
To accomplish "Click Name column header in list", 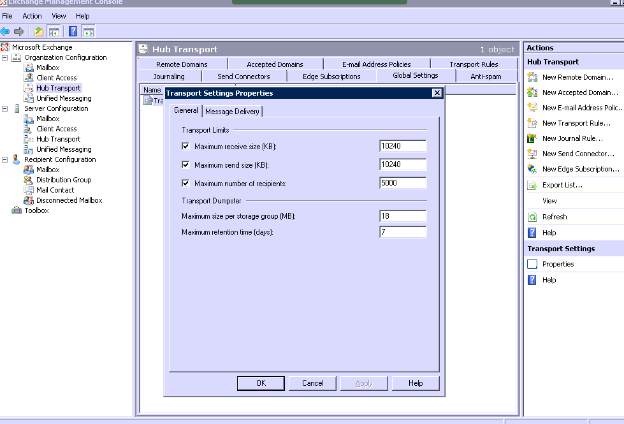I will click(152, 90).
